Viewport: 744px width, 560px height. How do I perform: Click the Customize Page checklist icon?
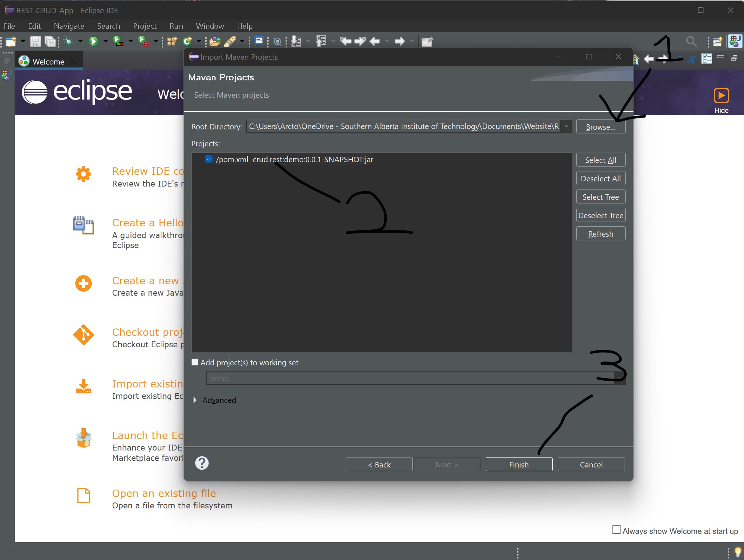click(x=706, y=59)
